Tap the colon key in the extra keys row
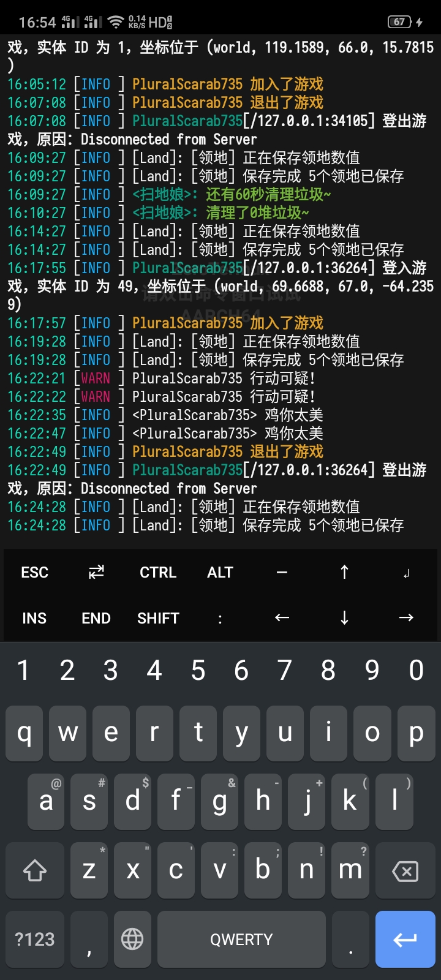This screenshot has width=441, height=980. pyautogui.click(x=220, y=618)
